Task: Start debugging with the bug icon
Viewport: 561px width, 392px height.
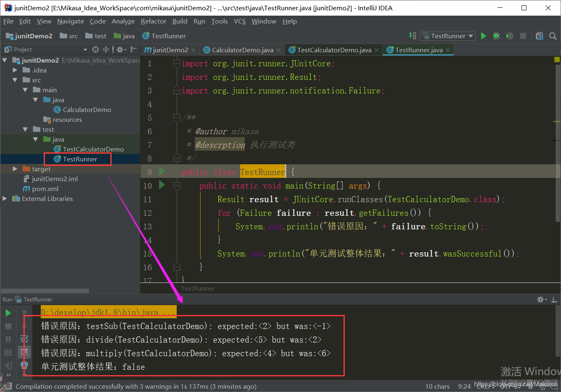Action: pyautogui.click(x=497, y=36)
